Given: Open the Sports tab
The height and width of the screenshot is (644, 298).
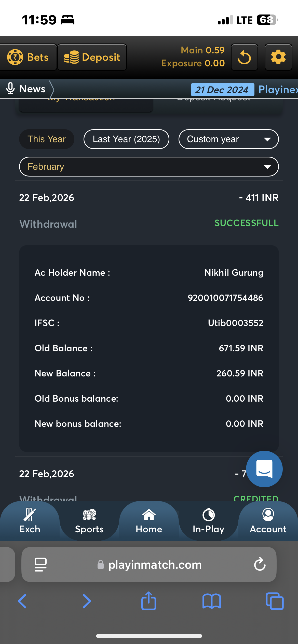Looking at the screenshot, I should [x=89, y=521].
